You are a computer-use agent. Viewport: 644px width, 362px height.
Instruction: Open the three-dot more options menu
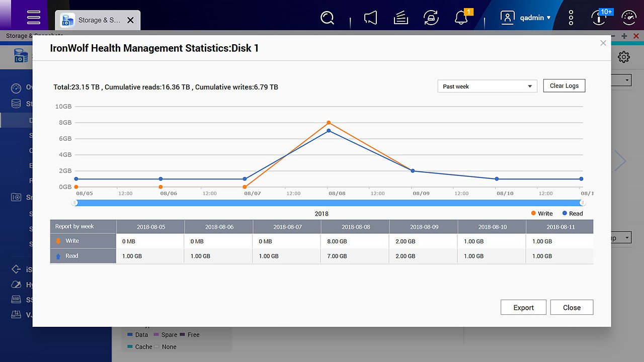coord(571,18)
